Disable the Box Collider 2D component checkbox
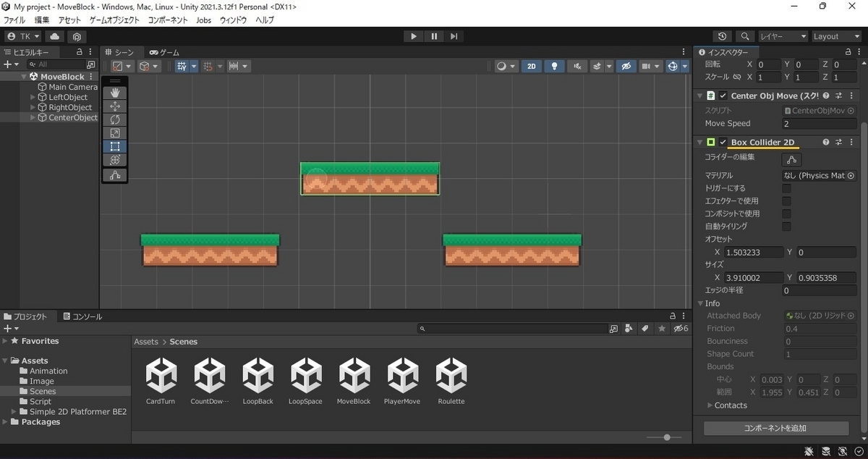 click(723, 142)
